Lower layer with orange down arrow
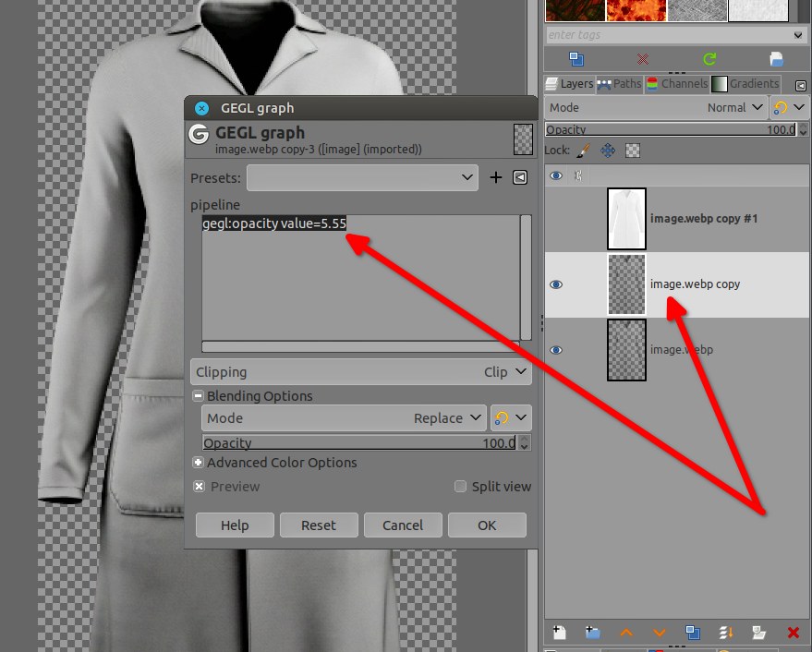 (660, 633)
